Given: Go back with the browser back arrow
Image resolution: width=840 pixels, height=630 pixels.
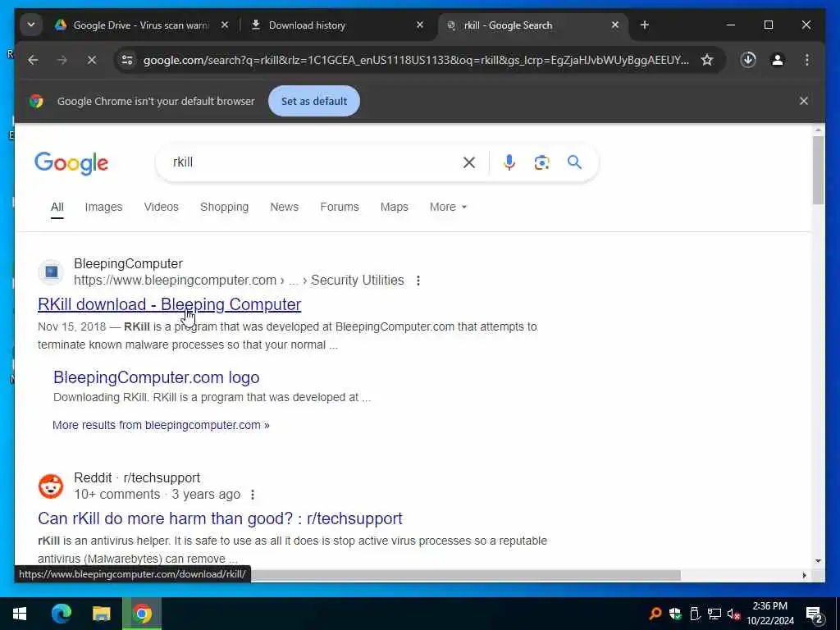Looking at the screenshot, I should [x=33, y=60].
